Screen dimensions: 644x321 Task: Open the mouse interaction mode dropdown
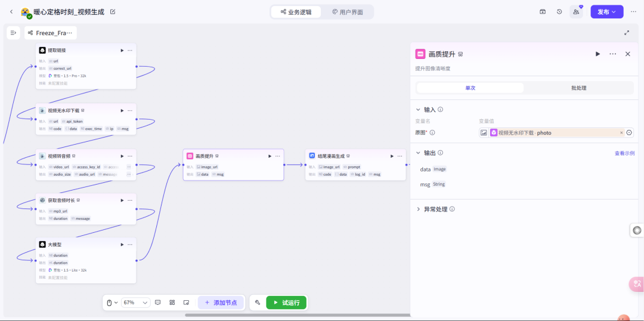point(112,303)
